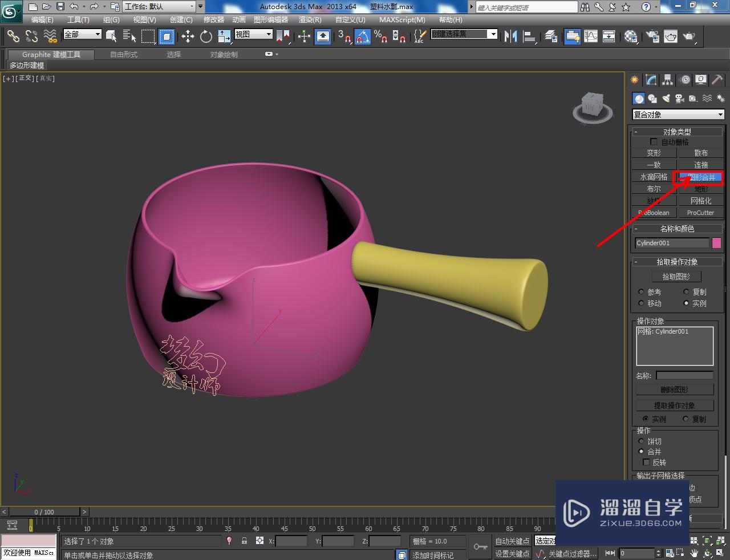
Task: Open Select by Name list
Action: tap(129, 36)
